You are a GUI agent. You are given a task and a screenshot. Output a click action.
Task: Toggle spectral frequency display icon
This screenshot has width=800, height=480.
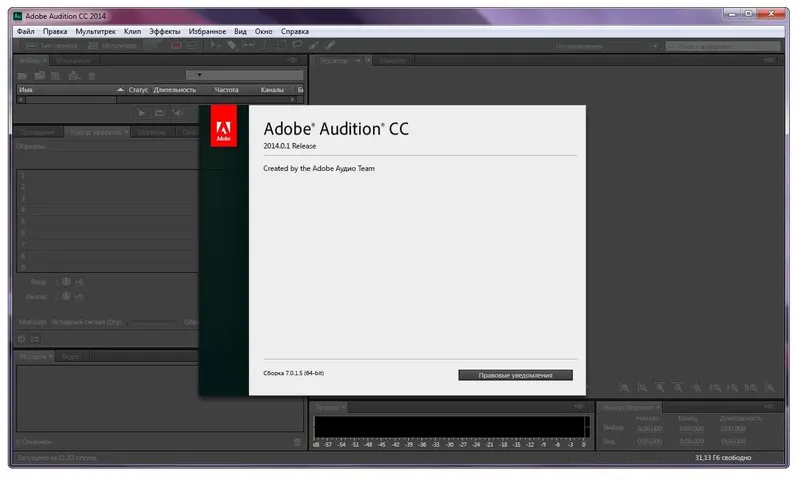[x=176, y=46]
